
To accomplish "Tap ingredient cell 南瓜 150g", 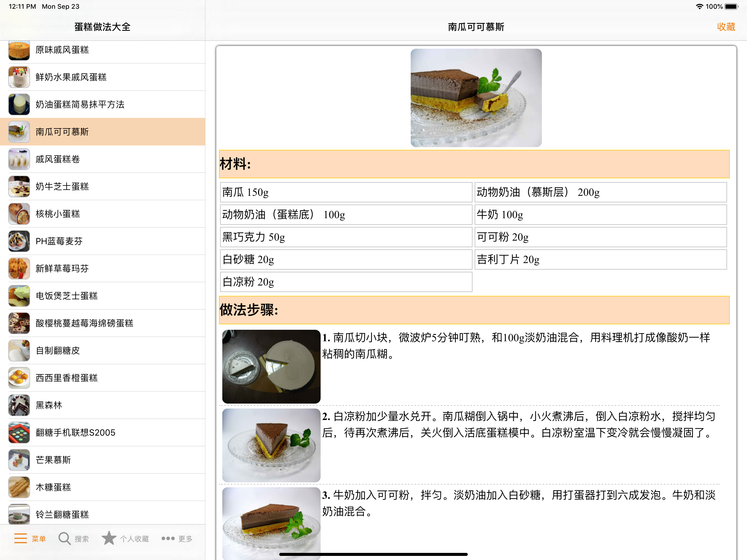I will pyautogui.click(x=346, y=192).
